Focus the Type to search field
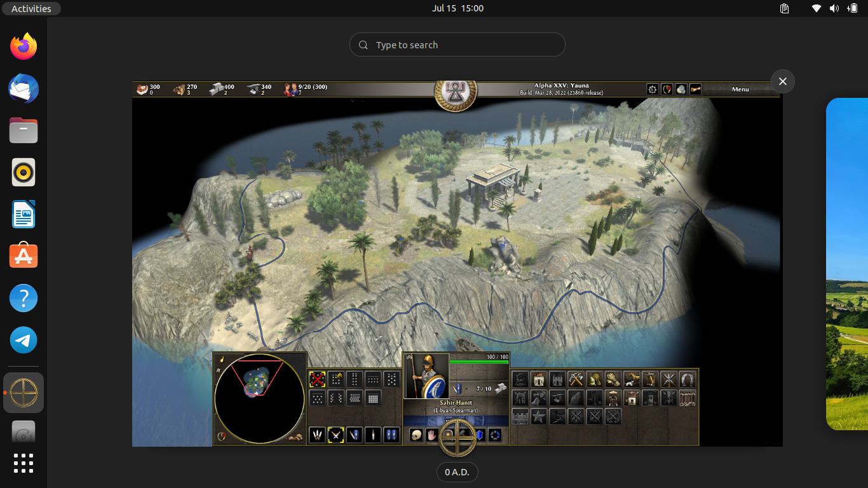Screen dimensions: 868x488 457,44
